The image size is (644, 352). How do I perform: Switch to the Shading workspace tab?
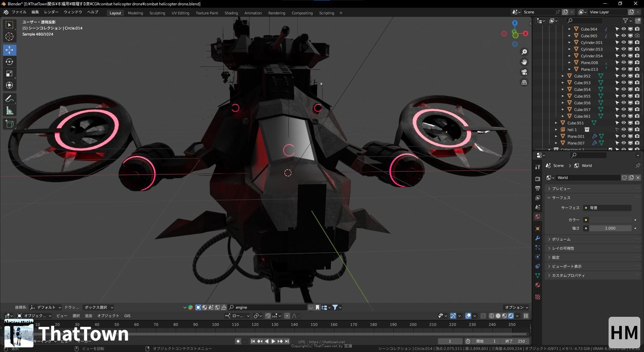click(x=231, y=13)
